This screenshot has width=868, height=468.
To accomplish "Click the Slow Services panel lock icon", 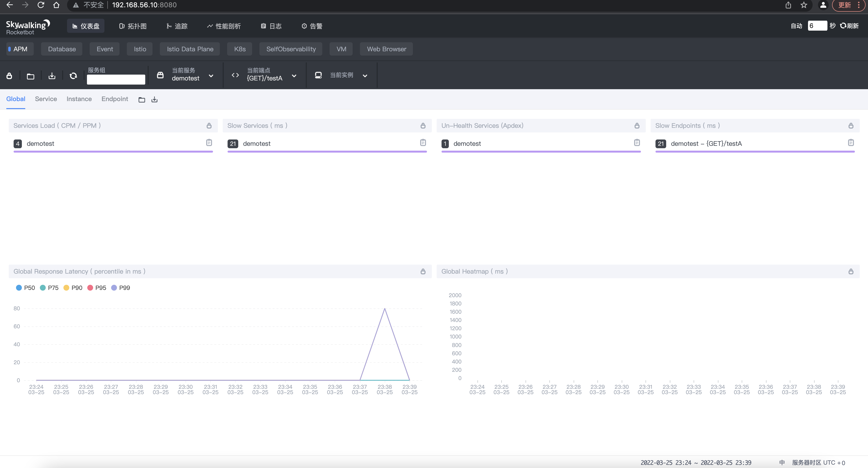I will pyautogui.click(x=423, y=125).
